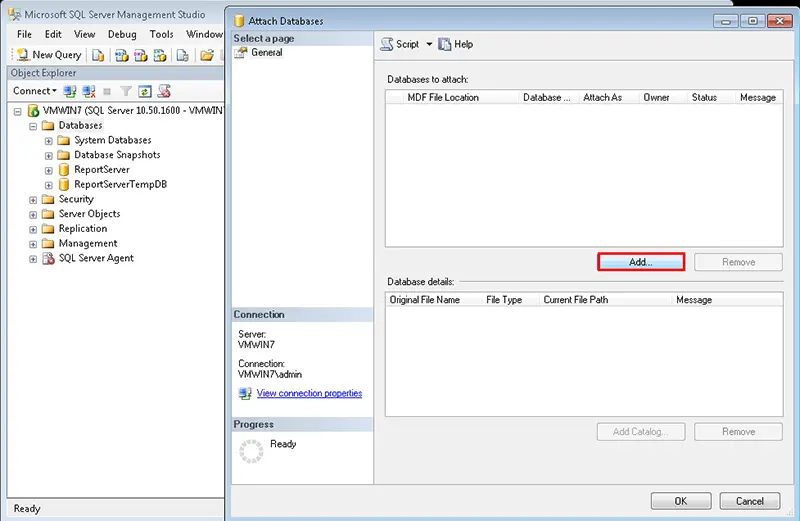Click the Owner column header
Screen dimensions: 800x521
click(x=663, y=97)
